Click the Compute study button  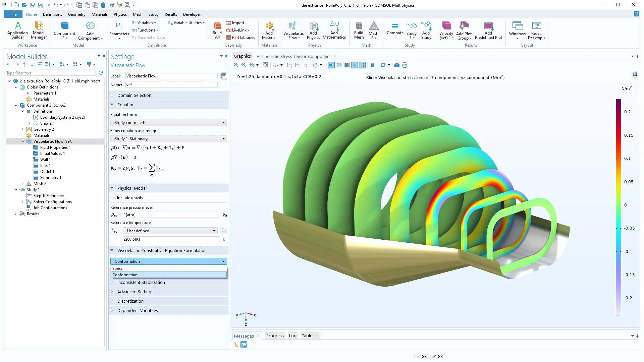(395, 28)
